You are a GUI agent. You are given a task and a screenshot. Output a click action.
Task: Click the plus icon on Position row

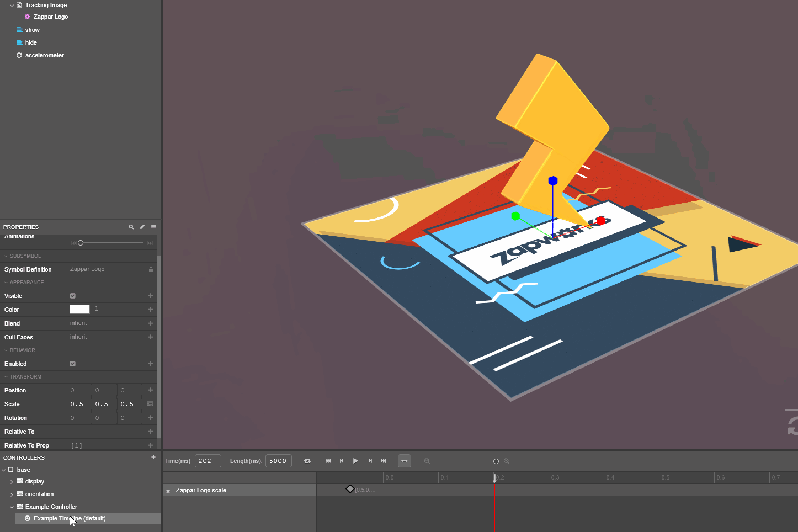tap(150, 390)
